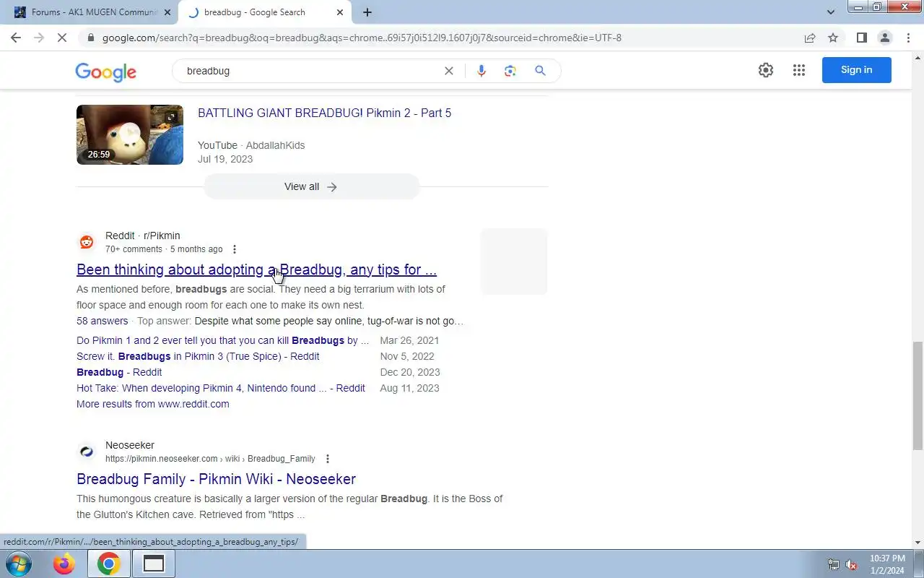
Task: Select the breadbug - Google Search tab
Action: [x=264, y=12]
